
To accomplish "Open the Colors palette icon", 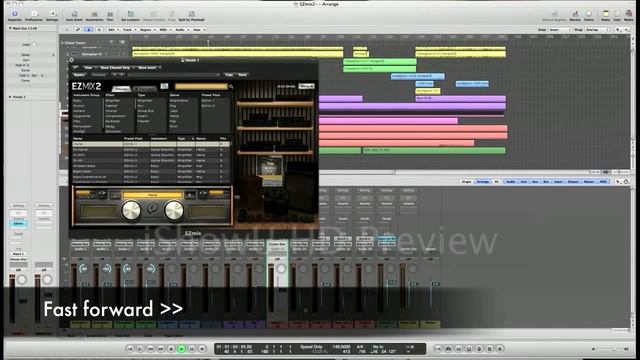I will click(x=589, y=16).
